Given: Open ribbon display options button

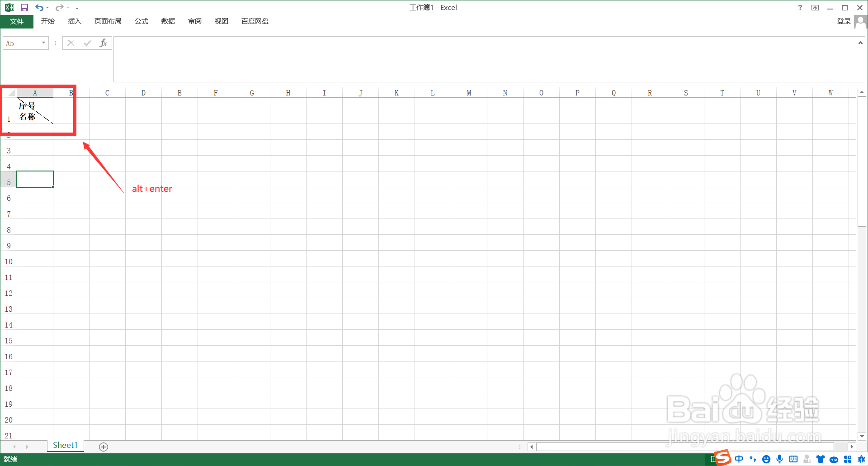Looking at the screenshot, I should click(x=815, y=8).
